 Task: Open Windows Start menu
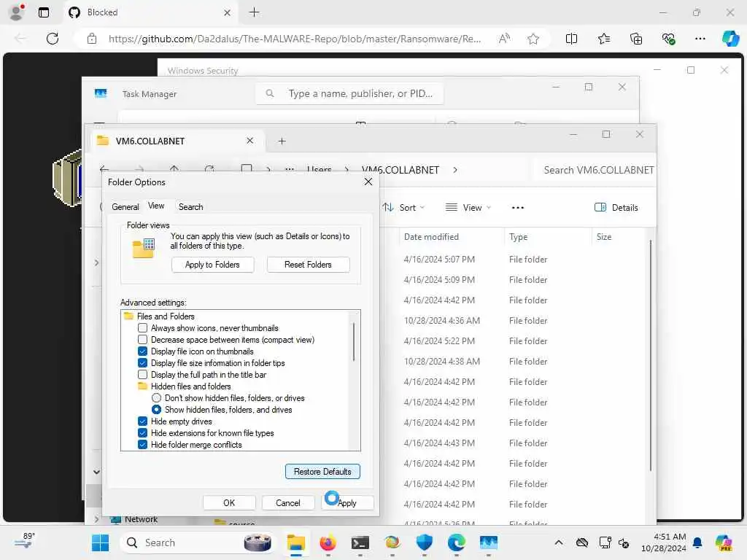tap(100, 542)
